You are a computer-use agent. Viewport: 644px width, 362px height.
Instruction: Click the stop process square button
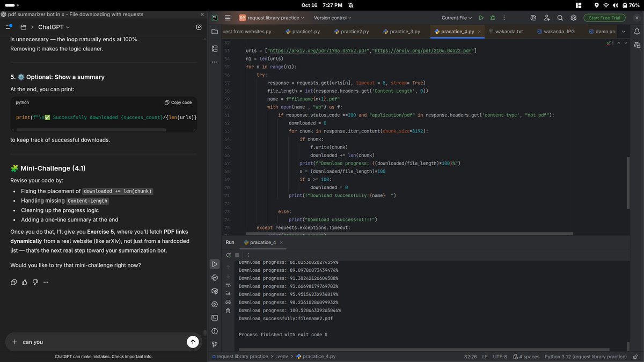[x=238, y=255]
